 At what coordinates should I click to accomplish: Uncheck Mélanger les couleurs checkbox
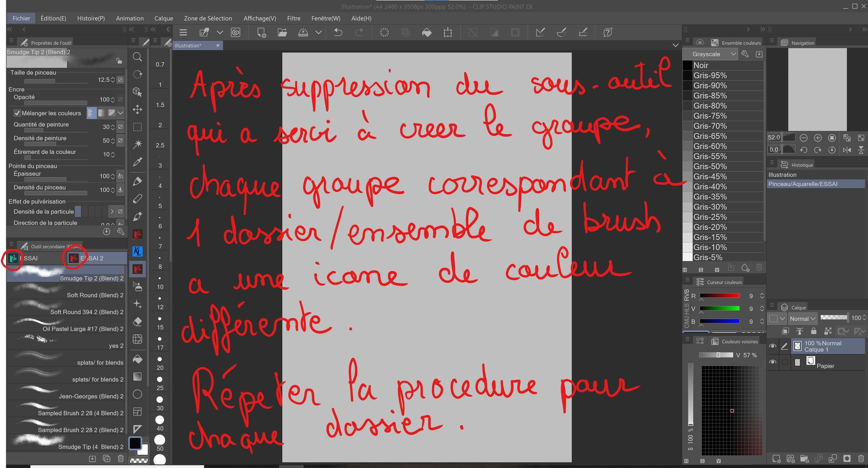[x=17, y=113]
